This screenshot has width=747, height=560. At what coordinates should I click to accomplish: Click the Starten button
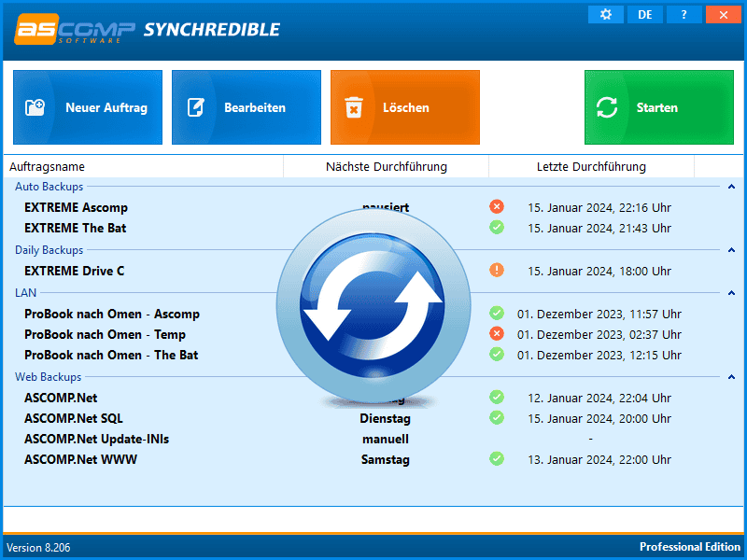(x=659, y=107)
